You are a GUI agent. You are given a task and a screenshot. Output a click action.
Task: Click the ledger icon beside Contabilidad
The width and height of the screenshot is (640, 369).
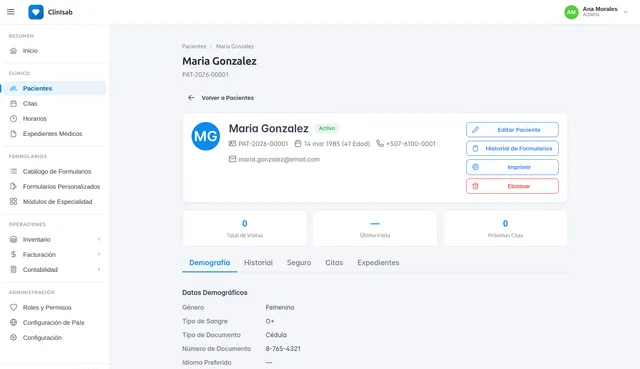point(13,269)
